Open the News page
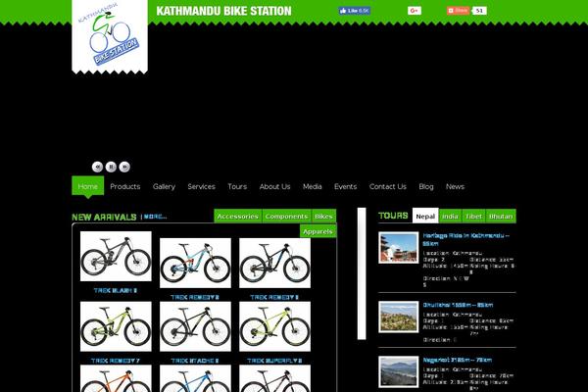This screenshot has height=392, width=588. [456, 186]
